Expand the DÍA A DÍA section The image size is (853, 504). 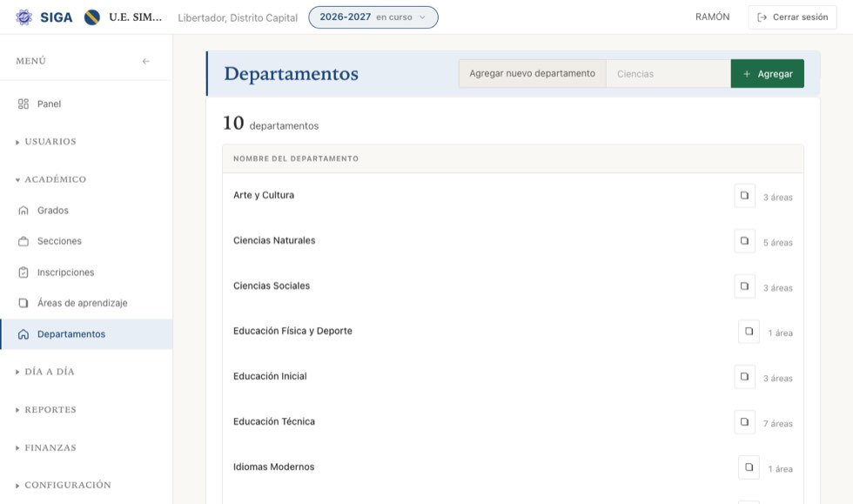(x=45, y=372)
